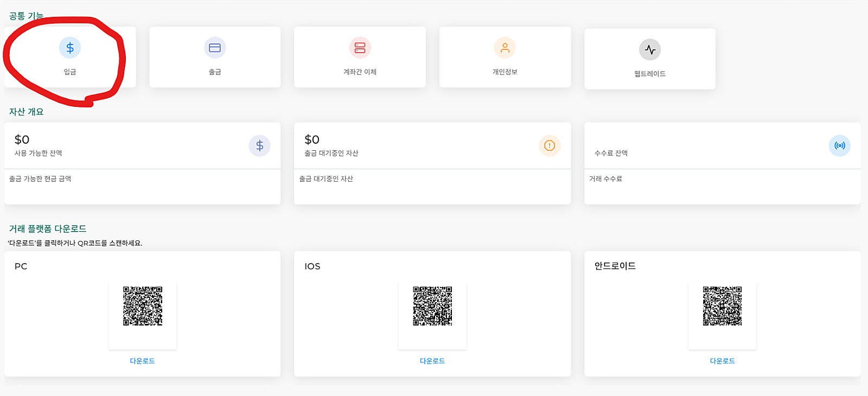868x396 pixels.
Task: Click the 안드로이드 platform title
Action: coord(615,266)
